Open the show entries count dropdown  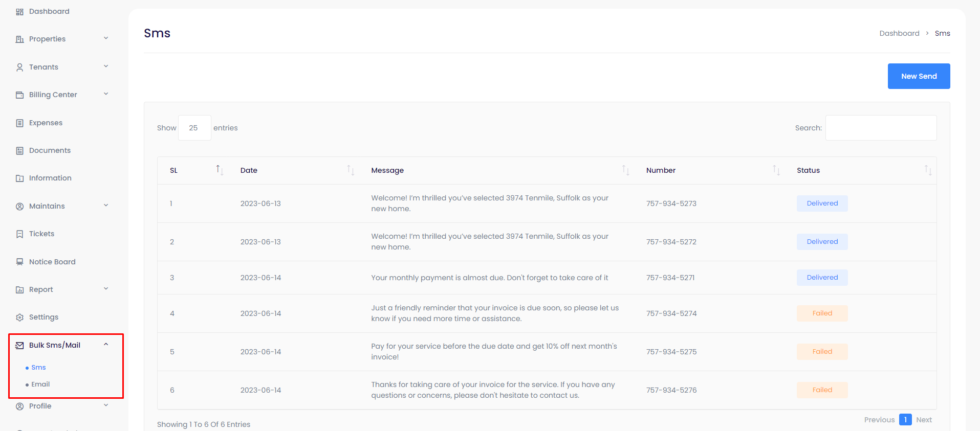coord(194,128)
